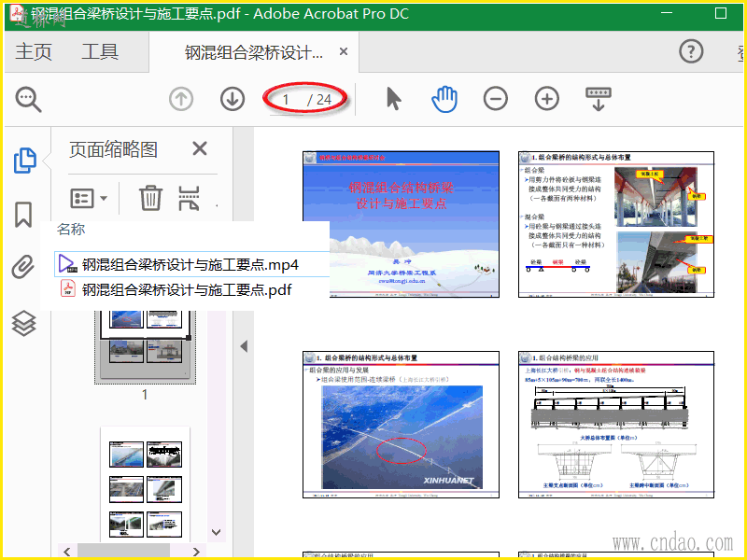
Task: Click the current page number field
Action: pos(286,100)
